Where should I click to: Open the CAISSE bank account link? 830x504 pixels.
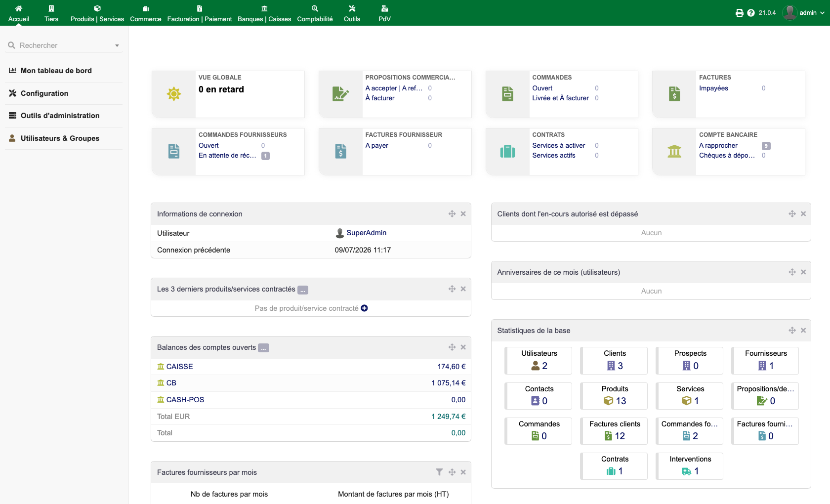point(179,367)
